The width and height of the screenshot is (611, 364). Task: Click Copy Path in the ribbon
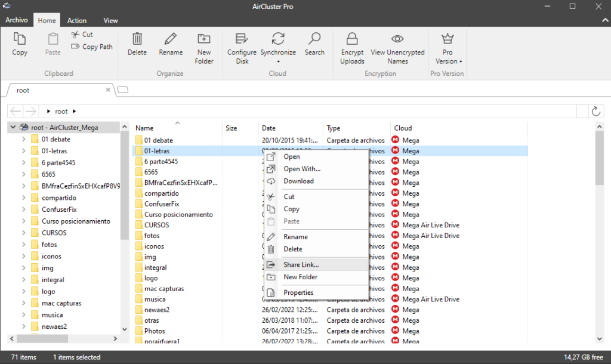click(x=92, y=47)
